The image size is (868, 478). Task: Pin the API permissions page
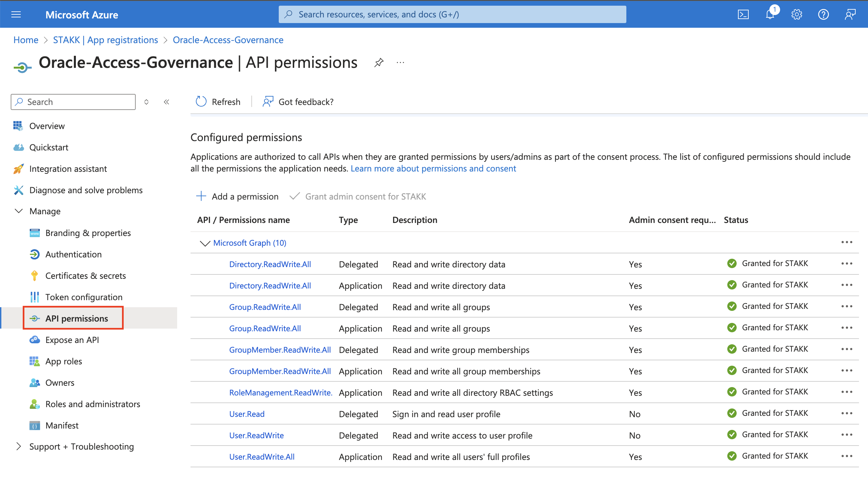379,63
